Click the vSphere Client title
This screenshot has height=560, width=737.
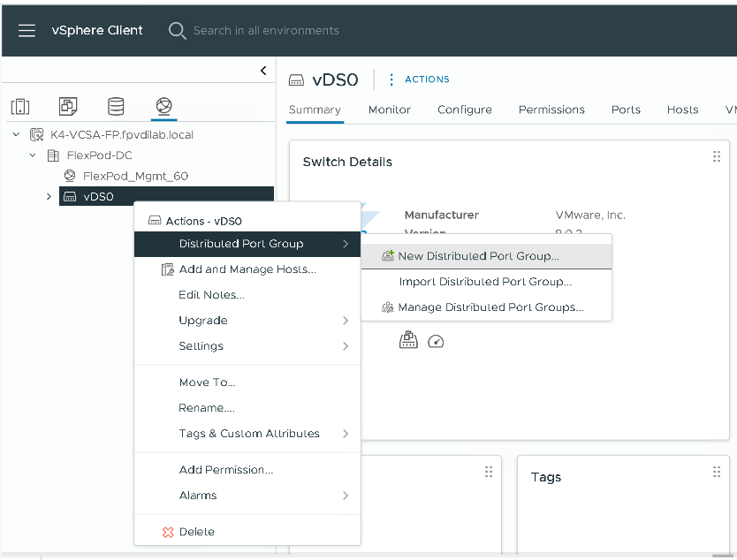click(x=97, y=31)
